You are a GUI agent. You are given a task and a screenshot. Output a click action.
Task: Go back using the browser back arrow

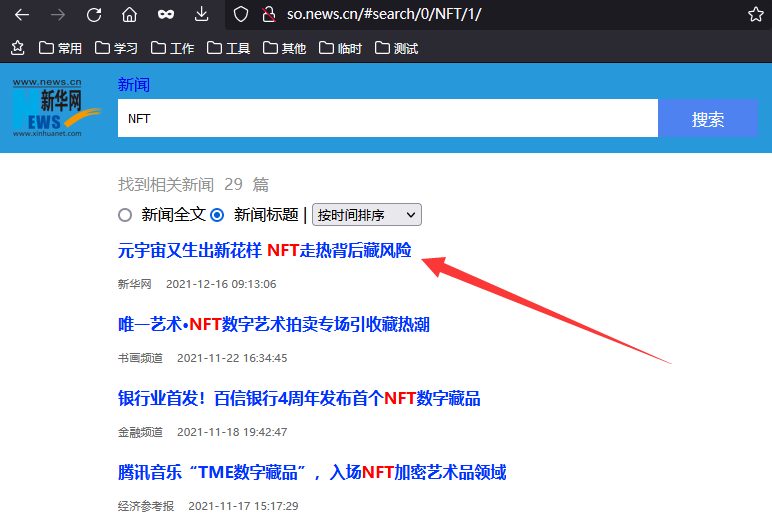pyautogui.click(x=22, y=15)
